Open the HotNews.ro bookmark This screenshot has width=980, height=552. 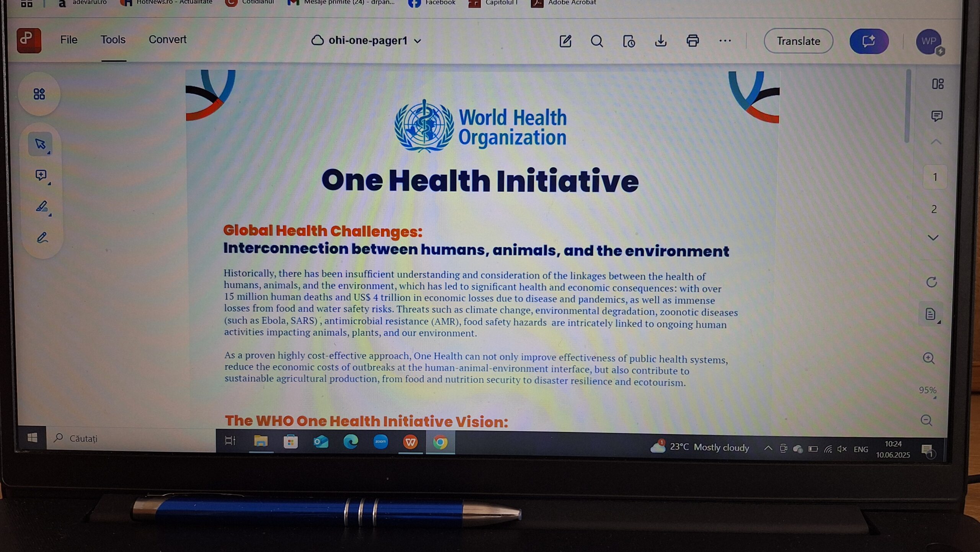pyautogui.click(x=166, y=3)
